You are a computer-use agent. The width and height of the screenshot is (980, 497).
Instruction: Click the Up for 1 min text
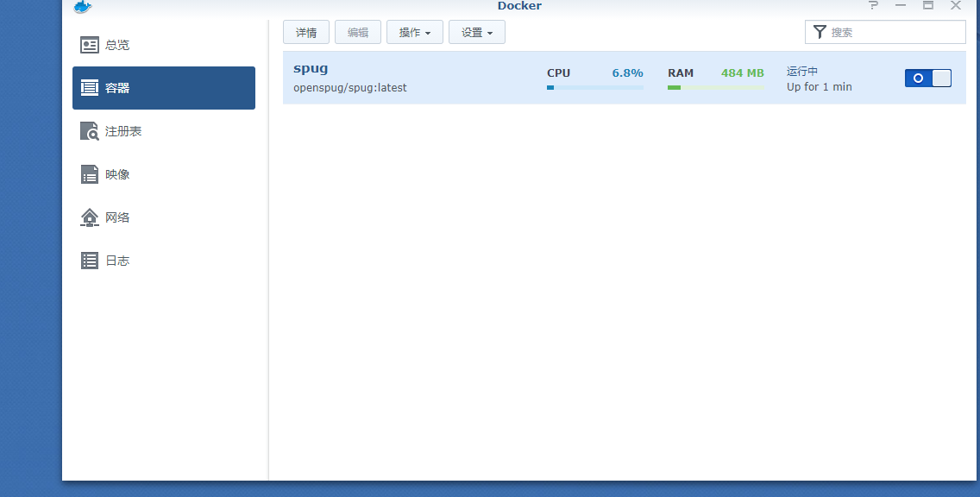820,87
